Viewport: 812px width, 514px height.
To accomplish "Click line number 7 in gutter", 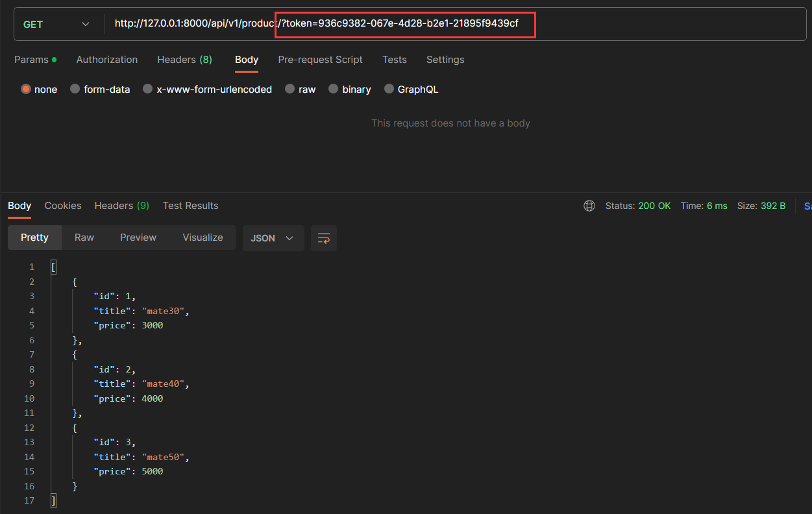I will point(32,354).
